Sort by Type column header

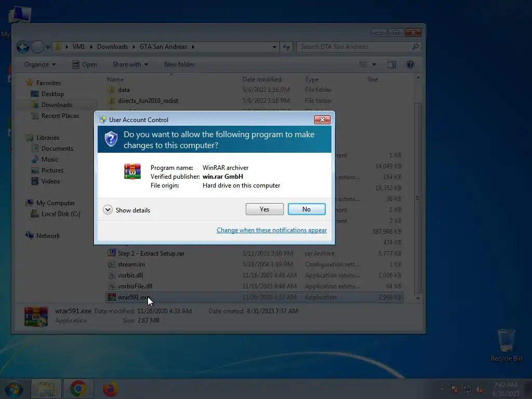click(312, 79)
